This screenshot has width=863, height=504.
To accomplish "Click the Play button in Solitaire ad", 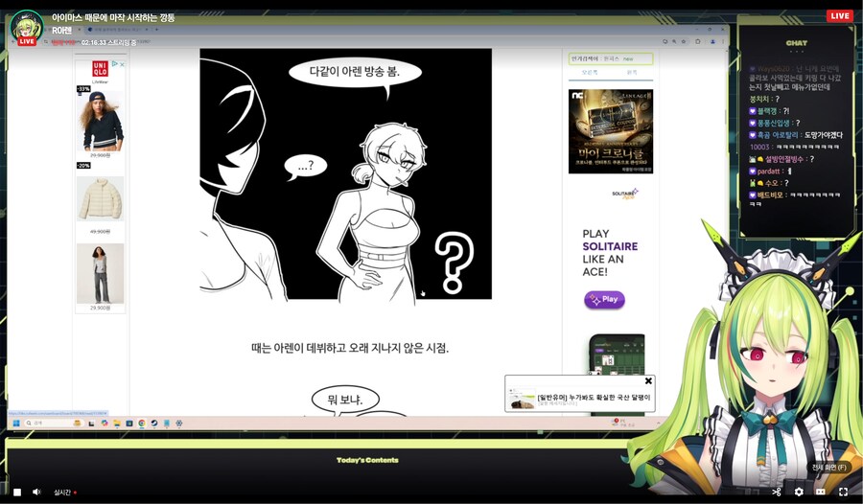I will (604, 299).
